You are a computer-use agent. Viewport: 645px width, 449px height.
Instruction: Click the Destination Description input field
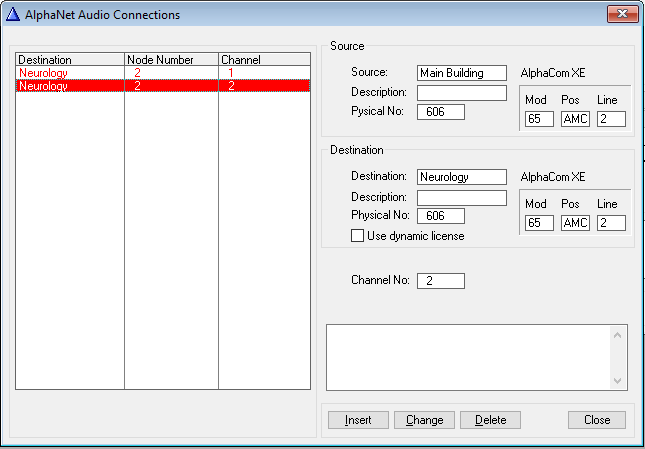click(x=462, y=198)
